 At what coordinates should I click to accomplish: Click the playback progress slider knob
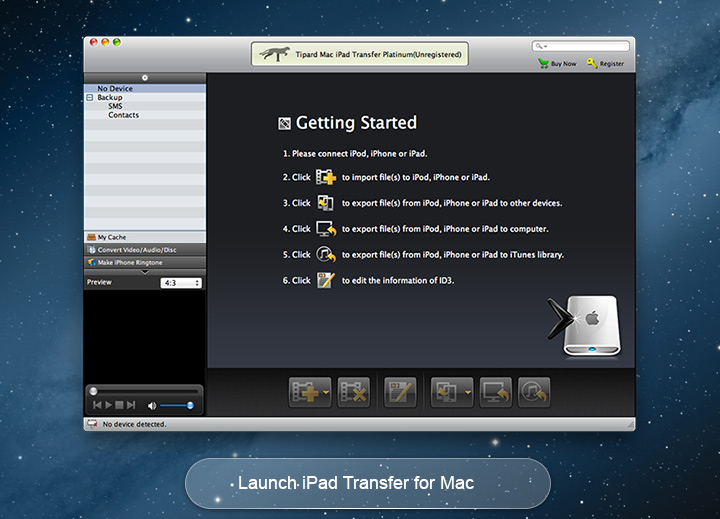click(x=94, y=391)
